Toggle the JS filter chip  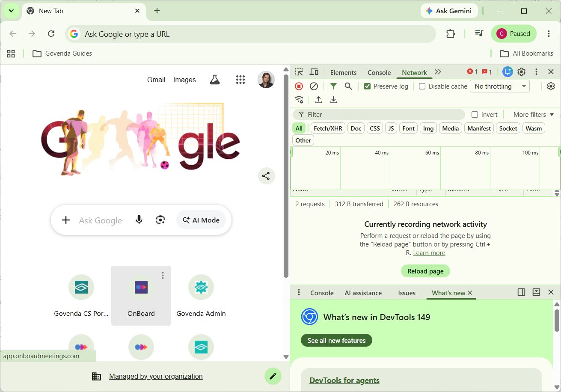[x=391, y=128]
